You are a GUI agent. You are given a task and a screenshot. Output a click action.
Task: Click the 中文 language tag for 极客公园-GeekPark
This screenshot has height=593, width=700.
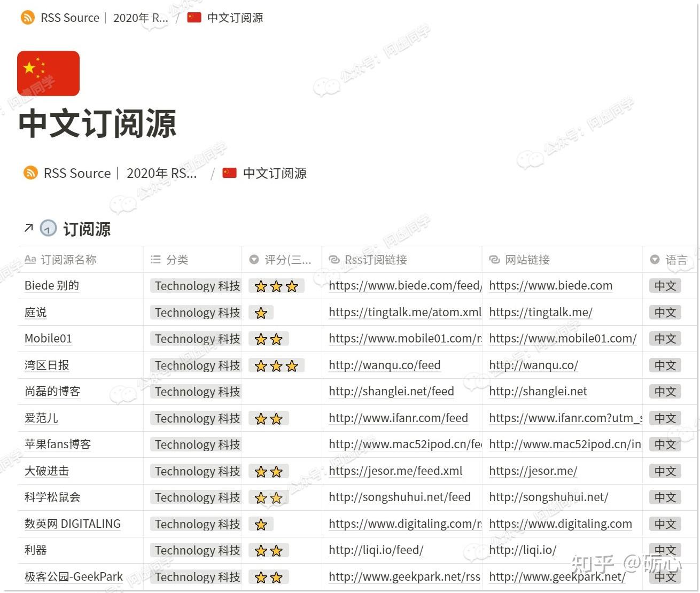coord(664,577)
